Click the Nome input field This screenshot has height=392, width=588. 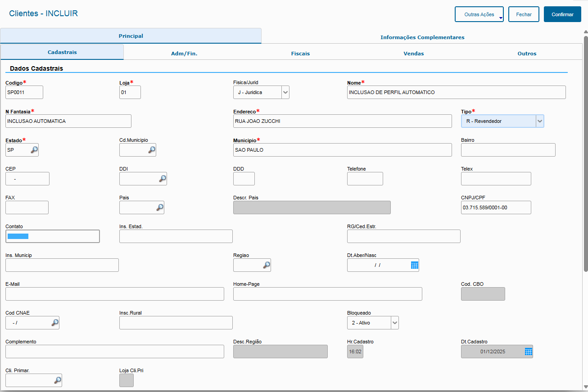(x=456, y=92)
